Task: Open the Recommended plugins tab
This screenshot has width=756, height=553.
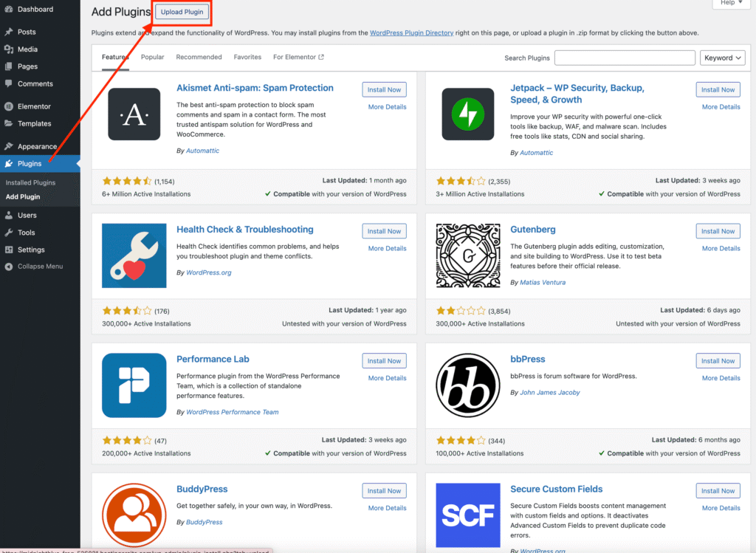Action: [199, 57]
